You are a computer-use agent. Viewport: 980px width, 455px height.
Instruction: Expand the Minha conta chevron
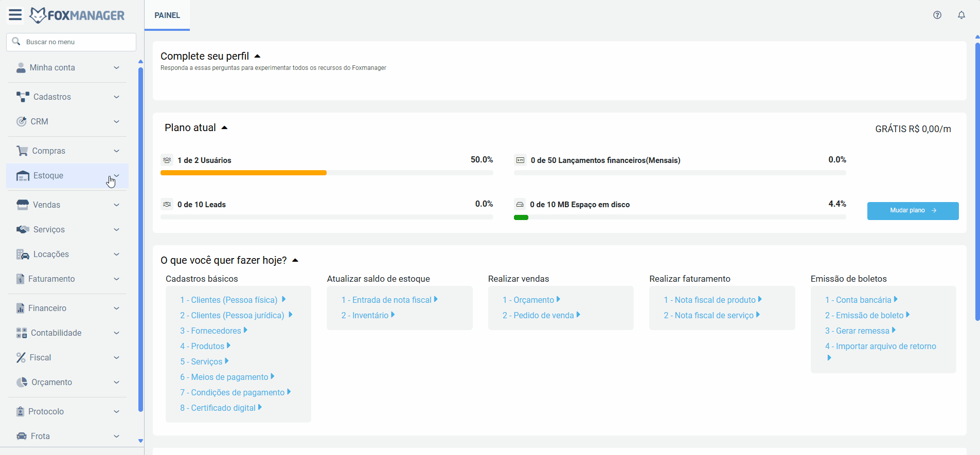coord(116,68)
